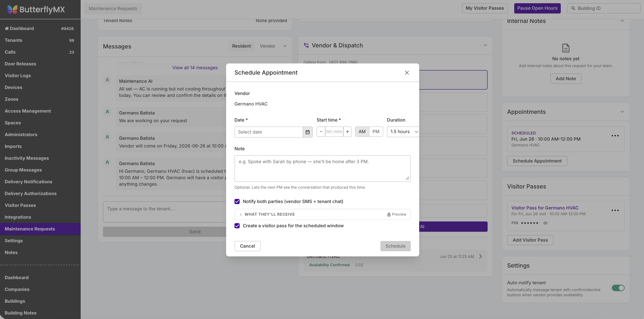
Task: Collapse the Internal Notes panel
Action: pyautogui.click(x=622, y=21)
